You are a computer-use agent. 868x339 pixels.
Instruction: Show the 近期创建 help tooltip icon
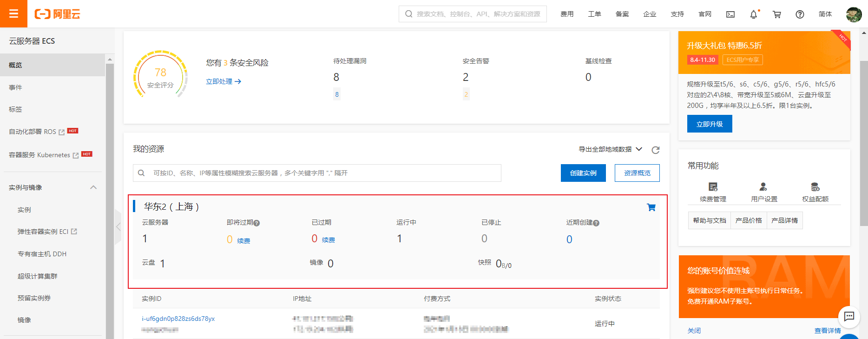(596, 223)
